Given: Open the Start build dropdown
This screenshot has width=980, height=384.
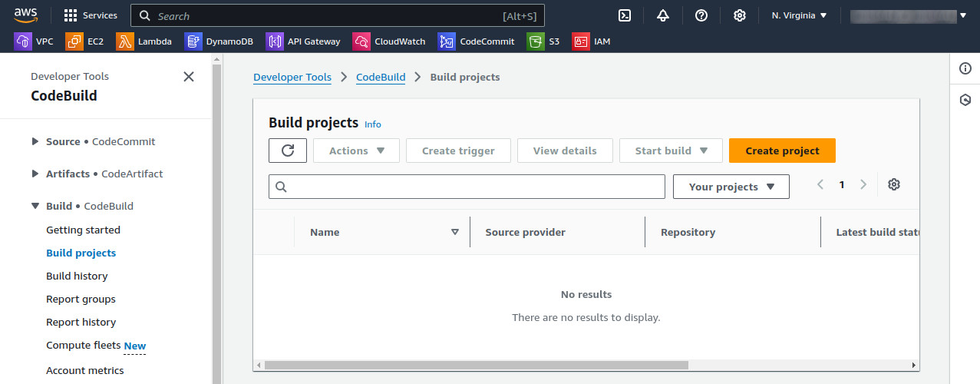Looking at the screenshot, I should point(671,151).
